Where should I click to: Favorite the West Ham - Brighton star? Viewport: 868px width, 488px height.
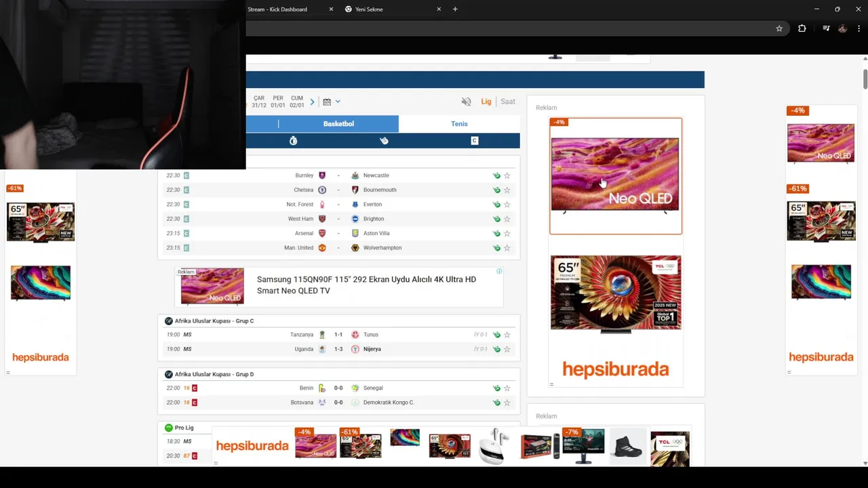click(507, 219)
